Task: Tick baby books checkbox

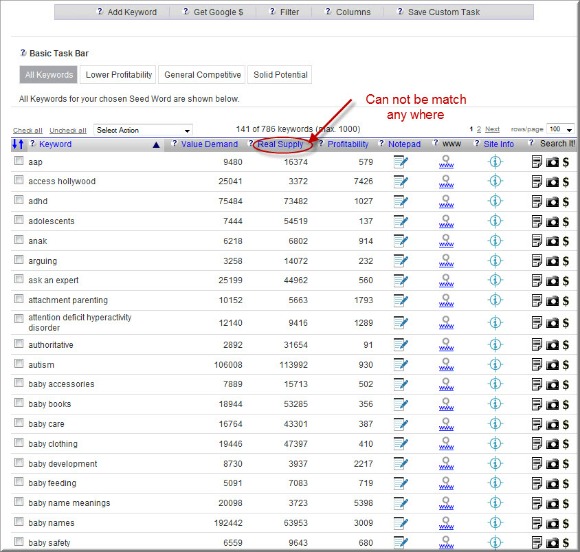Action: point(18,403)
